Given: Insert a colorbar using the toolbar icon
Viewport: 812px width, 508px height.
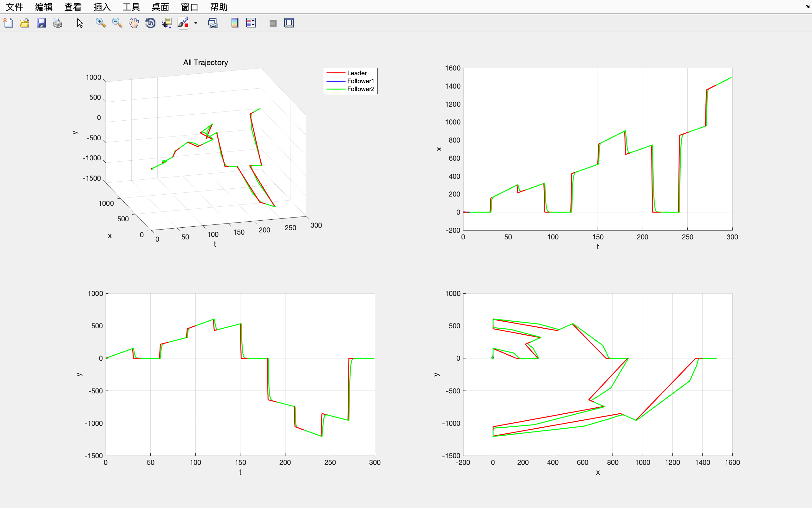Looking at the screenshot, I should point(235,23).
